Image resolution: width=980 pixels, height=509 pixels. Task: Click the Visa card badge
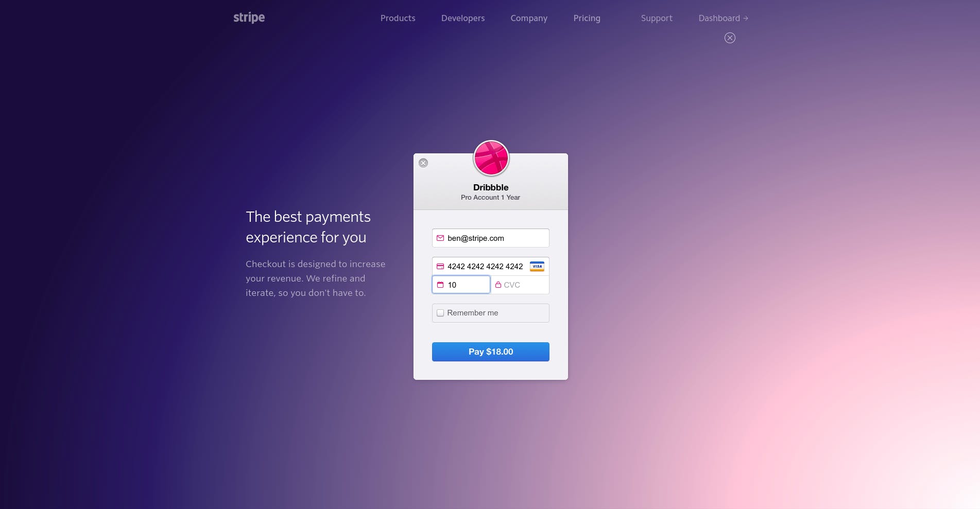click(x=537, y=267)
